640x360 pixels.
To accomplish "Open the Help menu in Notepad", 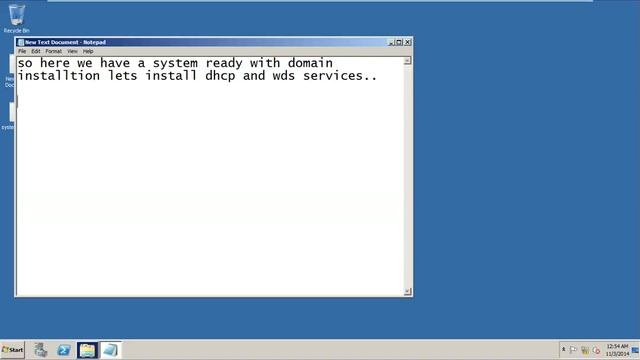I will point(88,51).
